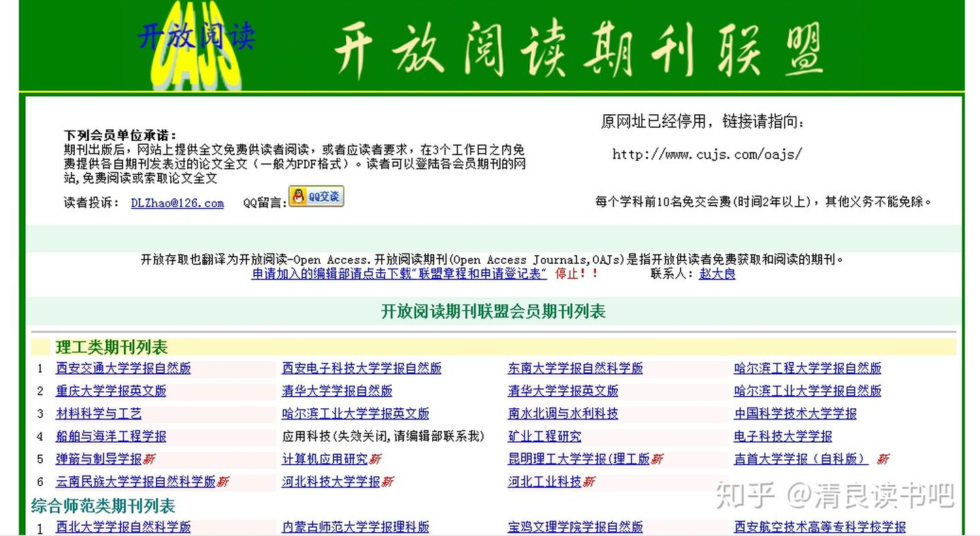Open contact link 赵大良
This screenshot has height=536, width=980.
[717, 273]
